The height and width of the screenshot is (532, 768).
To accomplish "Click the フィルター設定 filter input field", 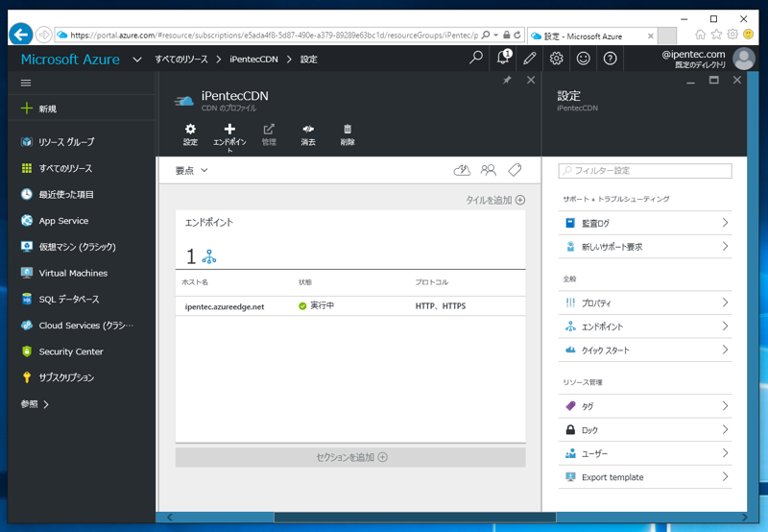I will [645, 171].
